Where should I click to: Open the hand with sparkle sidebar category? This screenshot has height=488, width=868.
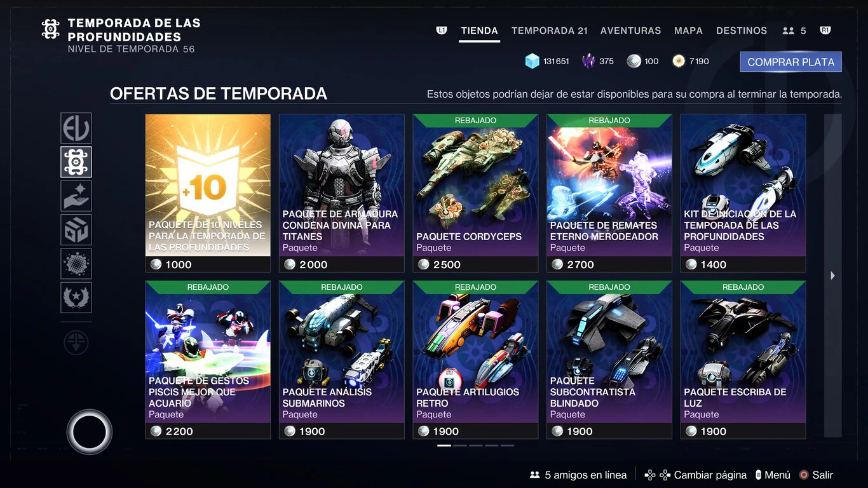pyautogui.click(x=76, y=196)
